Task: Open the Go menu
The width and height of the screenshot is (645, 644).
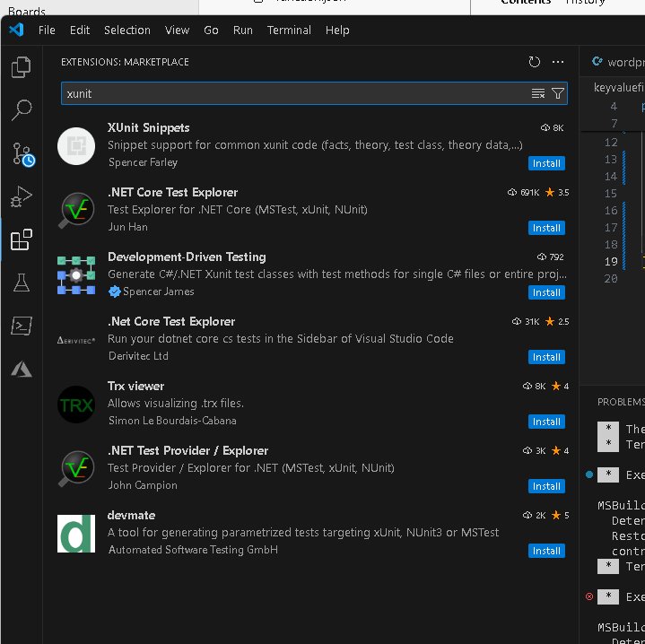Action: (211, 30)
